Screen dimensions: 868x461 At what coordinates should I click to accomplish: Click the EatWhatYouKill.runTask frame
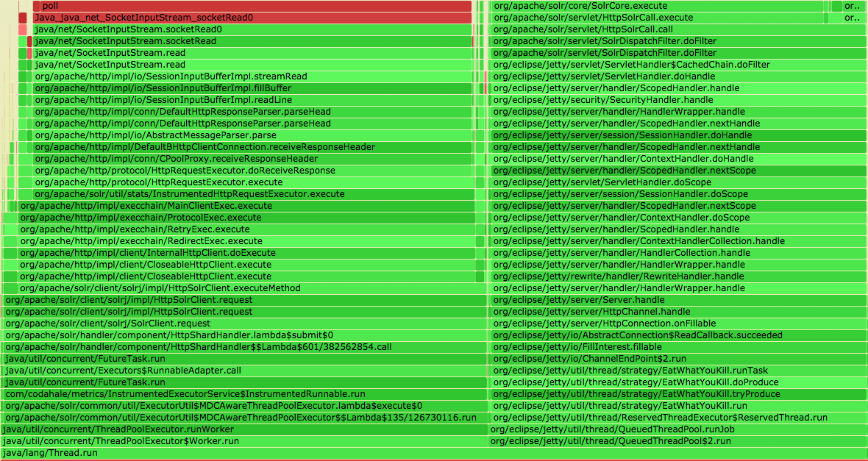[x=679, y=371]
